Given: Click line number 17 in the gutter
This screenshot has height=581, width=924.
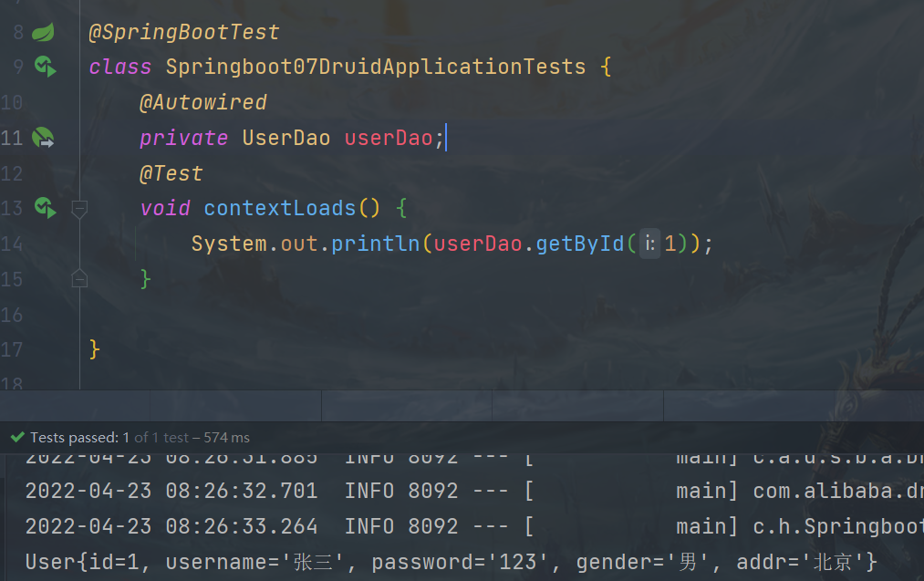Looking at the screenshot, I should (12, 349).
